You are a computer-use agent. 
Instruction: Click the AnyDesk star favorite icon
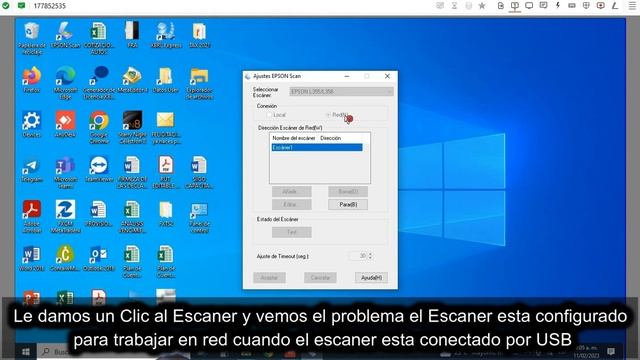point(482,6)
